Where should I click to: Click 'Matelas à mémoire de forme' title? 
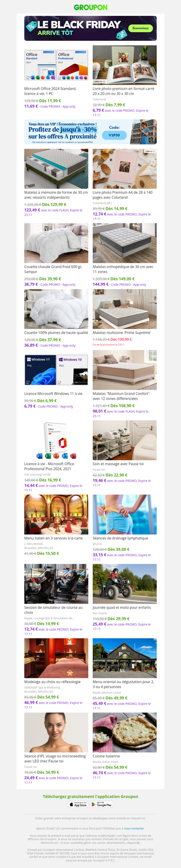(56, 195)
